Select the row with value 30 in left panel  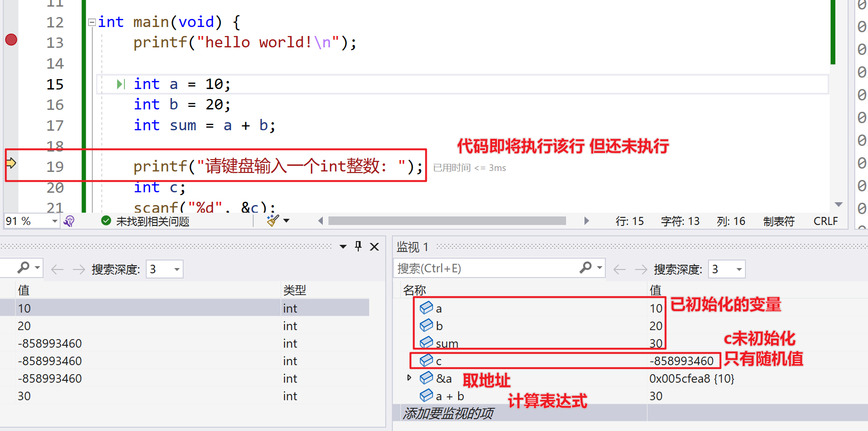(x=185, y=396)
